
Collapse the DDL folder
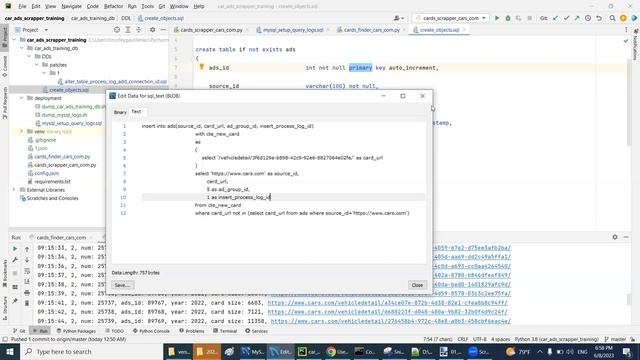coord(29,56)
